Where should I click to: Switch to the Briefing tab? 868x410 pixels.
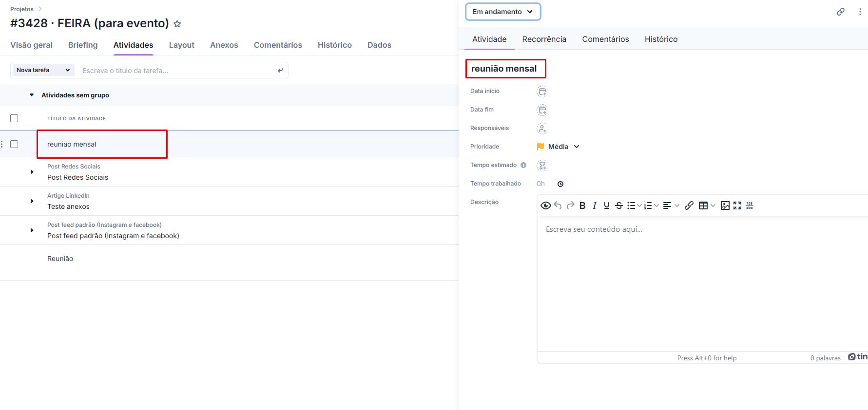83,45
